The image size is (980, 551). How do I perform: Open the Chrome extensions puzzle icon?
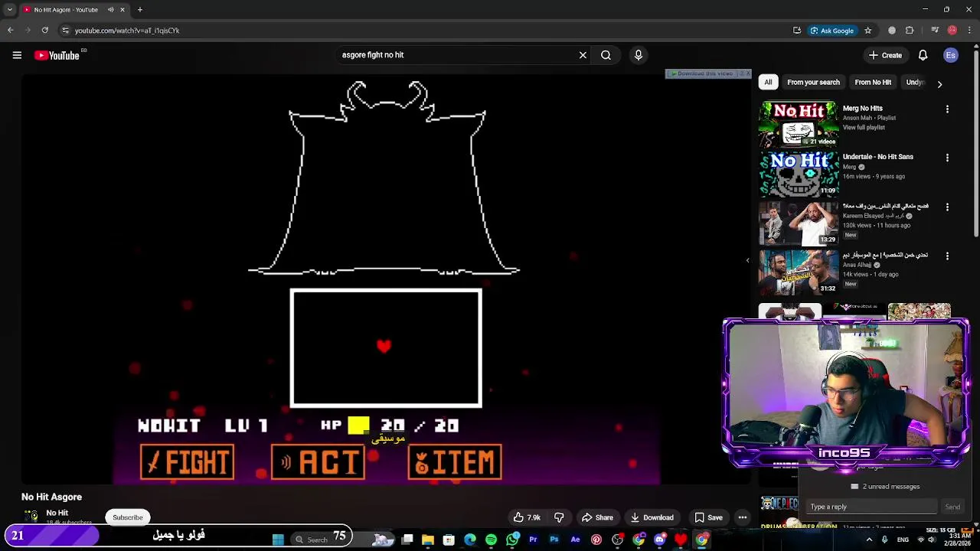910,31
